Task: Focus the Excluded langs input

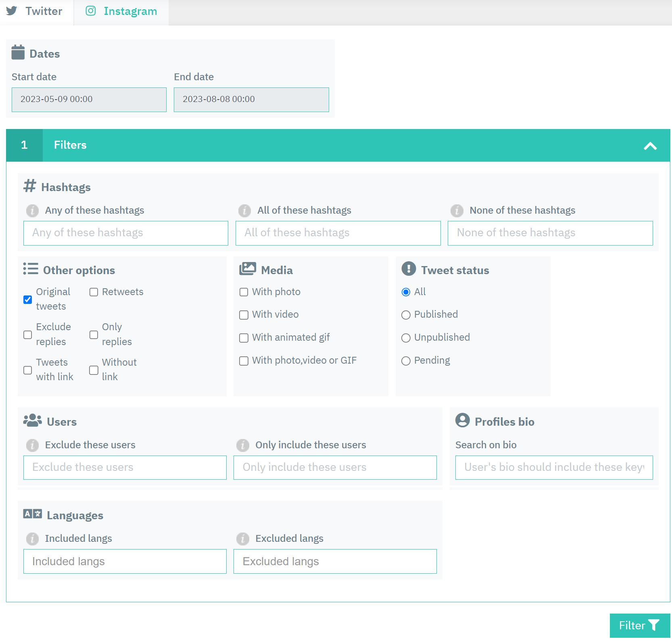Action: pos(335,561)
